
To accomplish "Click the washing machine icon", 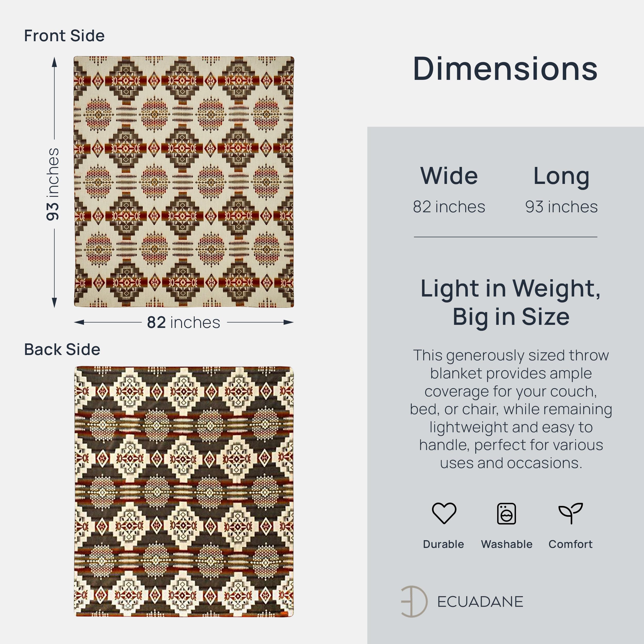I will (506, 514).
